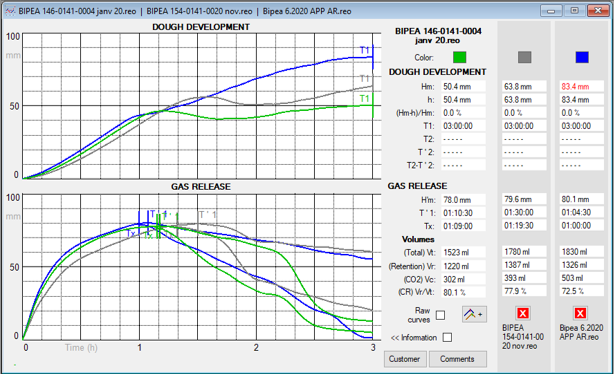Remove the Bipea 6.2020 APP AR.reo curve
614x374 pixels.
[580, 313]
